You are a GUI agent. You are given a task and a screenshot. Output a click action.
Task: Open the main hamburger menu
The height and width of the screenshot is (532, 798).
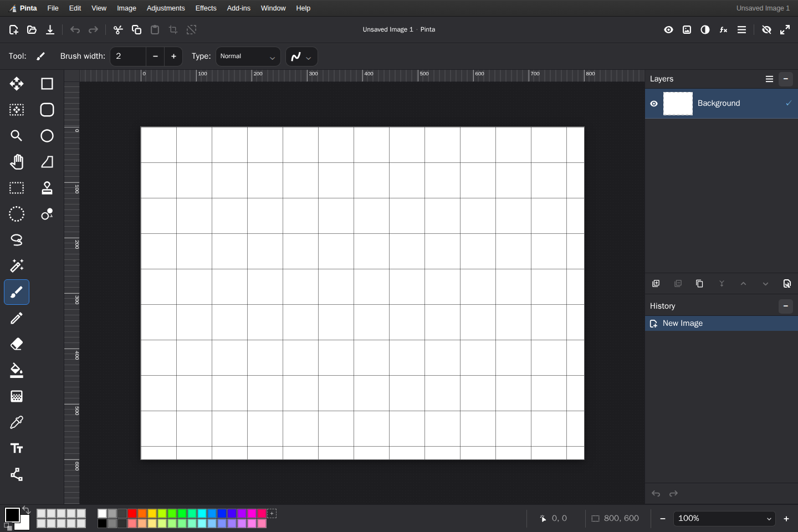(741, 30)
